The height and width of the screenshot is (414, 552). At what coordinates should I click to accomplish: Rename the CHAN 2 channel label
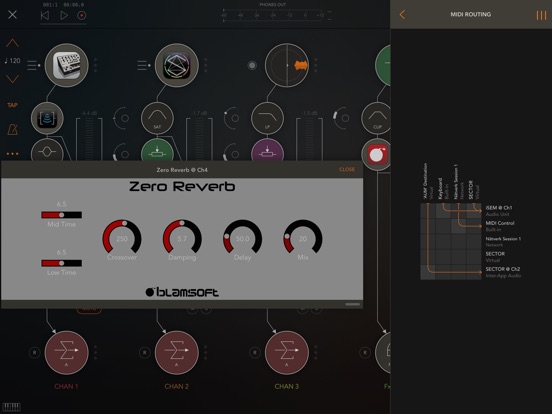click(176, 387)
